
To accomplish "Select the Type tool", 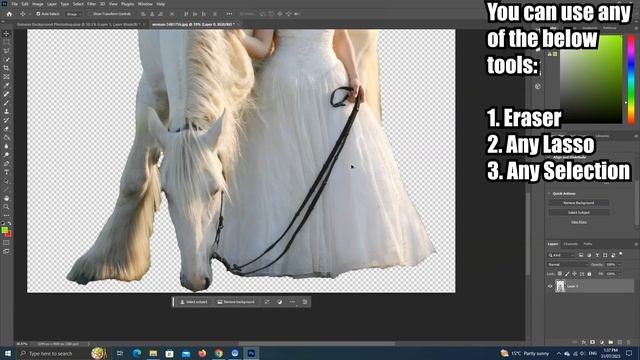I will point(6,172).
